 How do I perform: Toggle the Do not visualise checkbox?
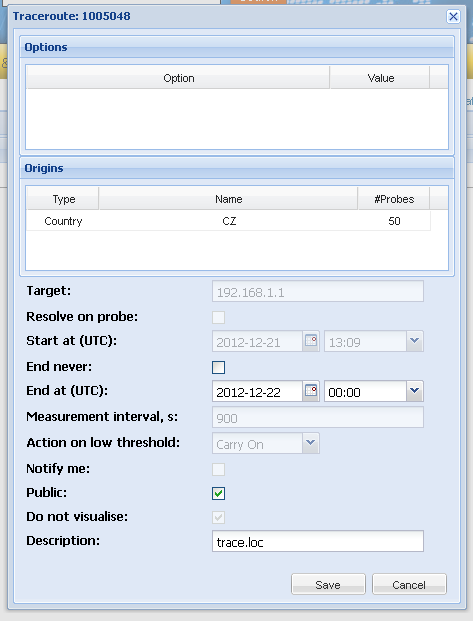pyautogui.click(x=219, y=517)
